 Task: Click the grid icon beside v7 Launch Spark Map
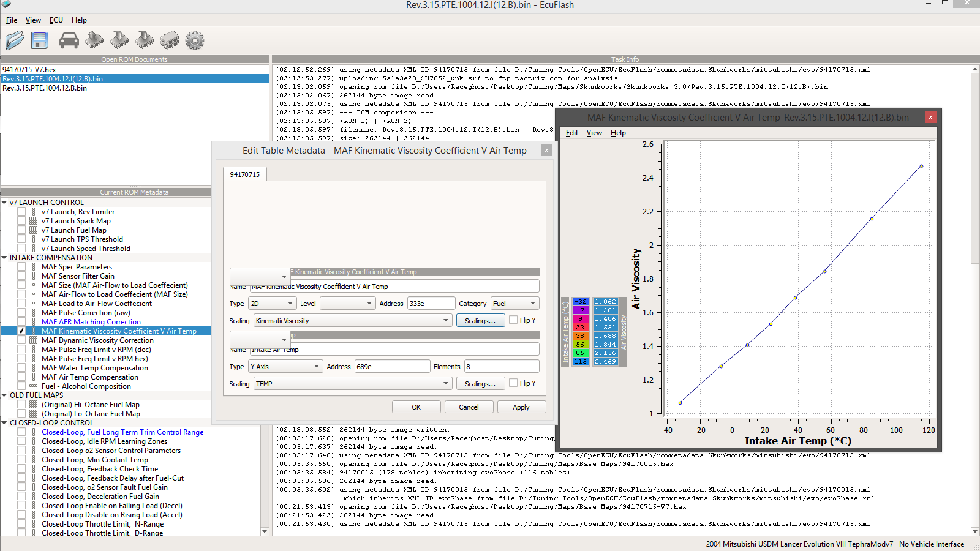34,221
